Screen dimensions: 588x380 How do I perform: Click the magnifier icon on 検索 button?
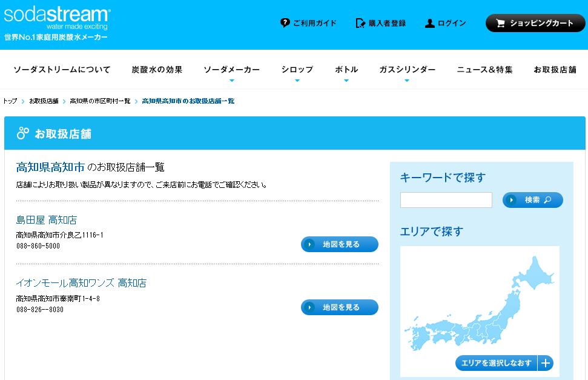click(547, 200)
